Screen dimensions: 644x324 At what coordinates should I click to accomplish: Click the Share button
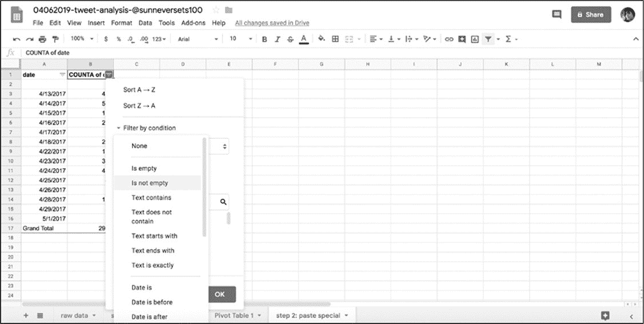pyautogui.click(x=591, y=15)
